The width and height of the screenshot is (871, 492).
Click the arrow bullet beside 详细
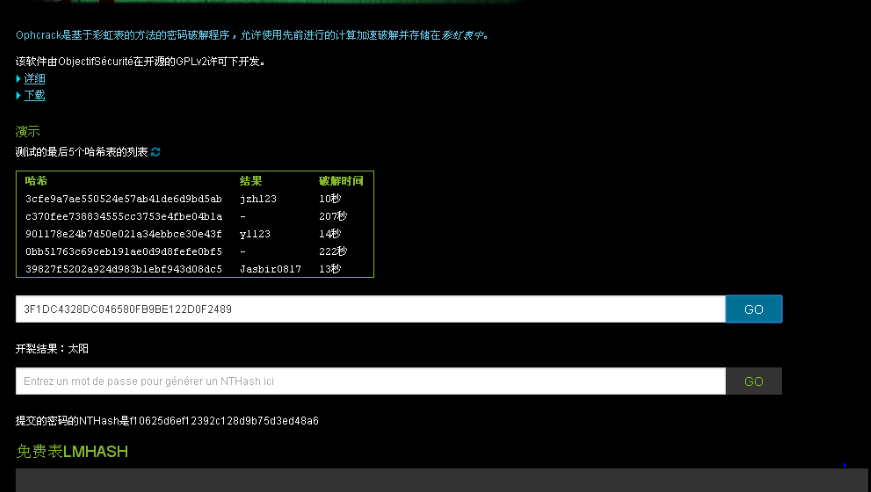click(x=18, y=79)
